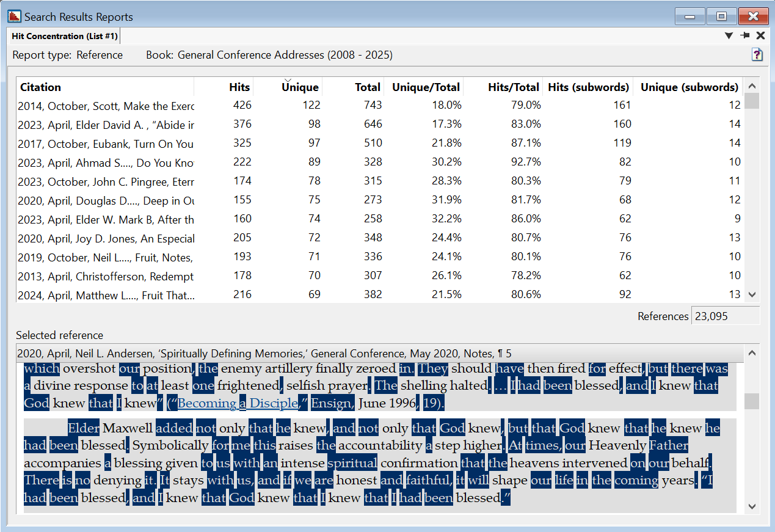The image size is (775, 532).
Task: Click the Search Results Reports app icon
Action: tap(13, 16)
